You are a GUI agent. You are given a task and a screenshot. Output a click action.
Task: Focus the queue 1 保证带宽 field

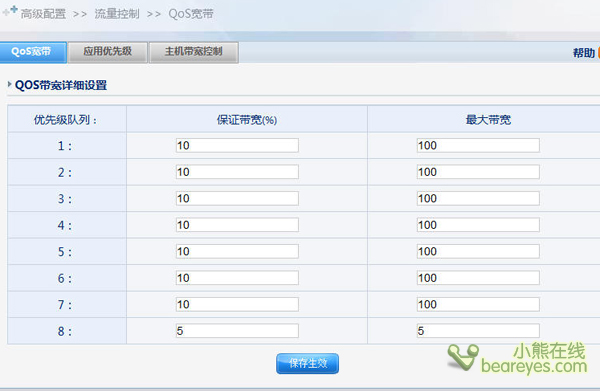point(237,145)
